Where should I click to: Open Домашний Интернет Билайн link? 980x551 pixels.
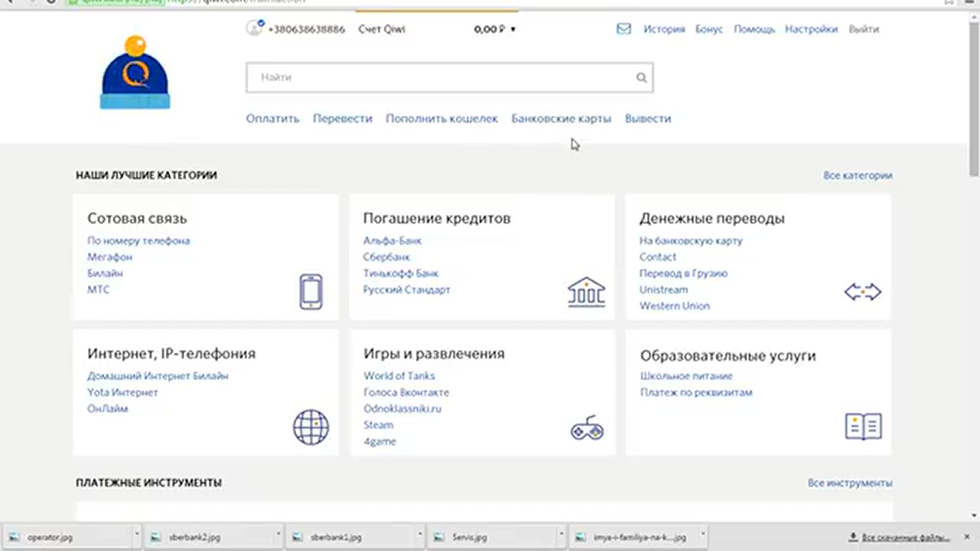coord(158,376)
